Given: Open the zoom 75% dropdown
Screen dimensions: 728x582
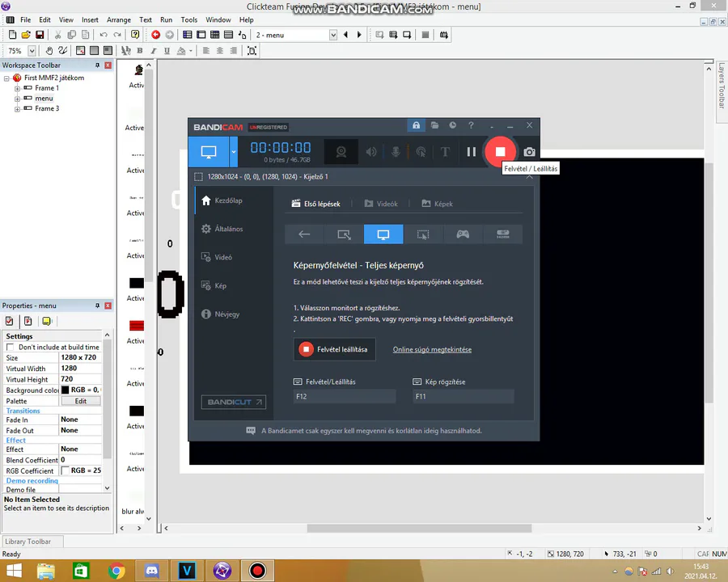Looking at the screenshot, I should pyautogui.click(x=32, y=51).
